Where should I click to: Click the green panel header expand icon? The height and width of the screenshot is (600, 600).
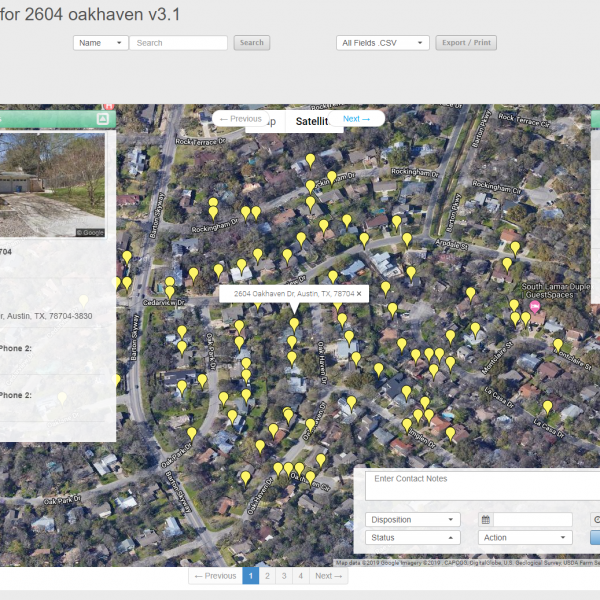102,119
